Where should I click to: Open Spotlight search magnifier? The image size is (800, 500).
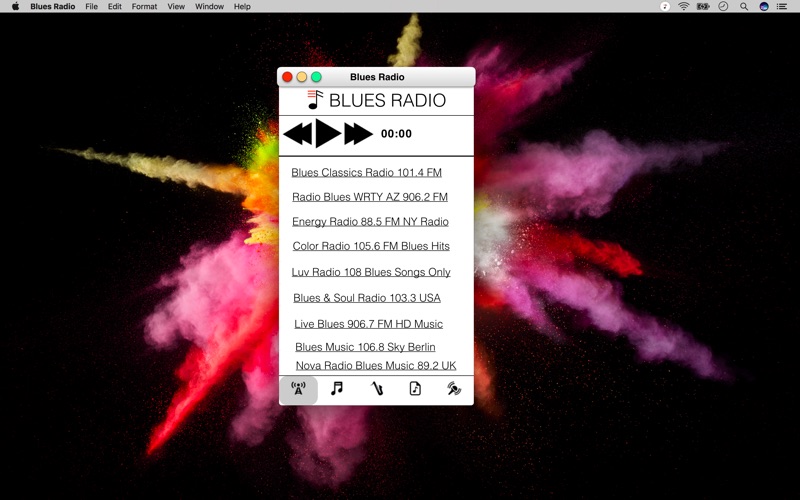(744, 7)
